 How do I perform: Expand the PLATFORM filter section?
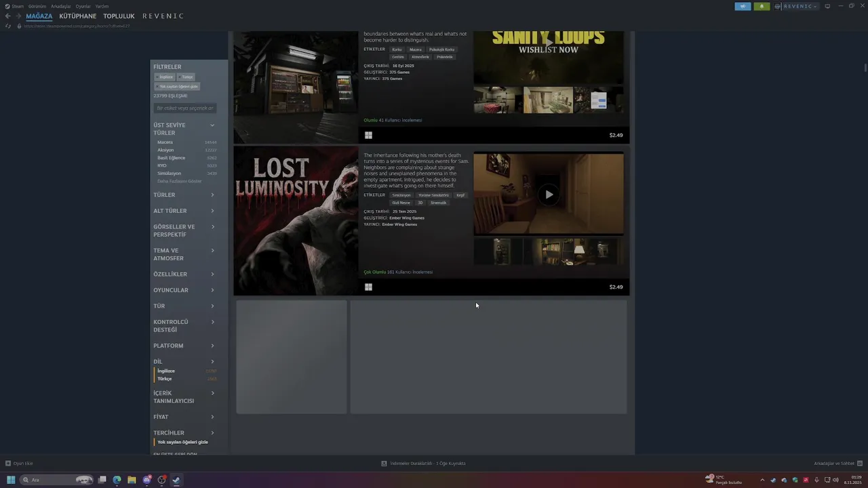pyautogui.click(x=184, y=346)
